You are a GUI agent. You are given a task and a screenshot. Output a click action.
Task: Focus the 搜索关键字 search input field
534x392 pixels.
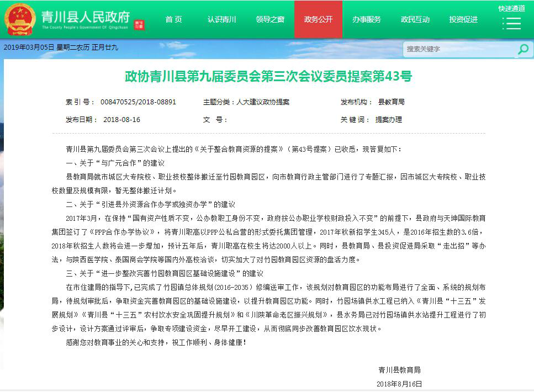458,49
